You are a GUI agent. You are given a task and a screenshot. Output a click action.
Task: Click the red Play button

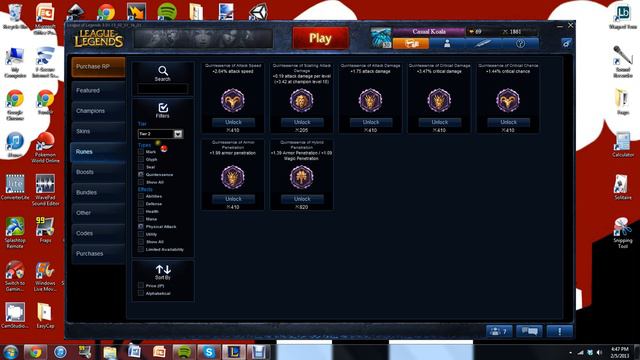[320, 38]
